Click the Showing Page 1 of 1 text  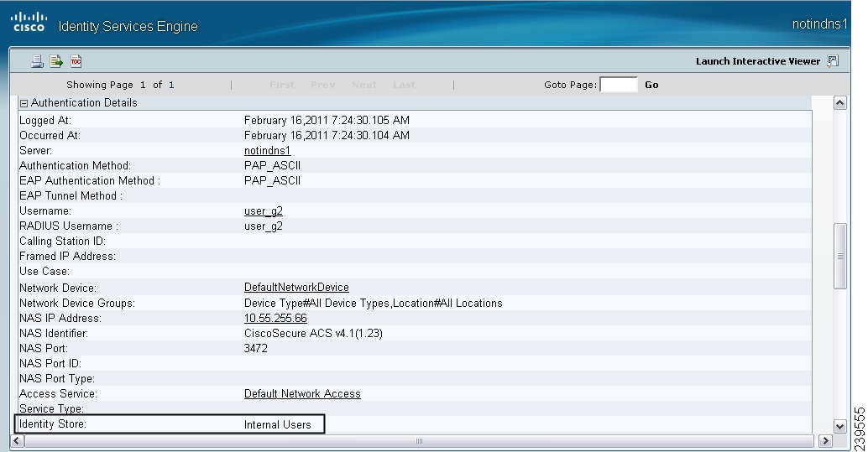pyautogui.click(x=120, y=85)
